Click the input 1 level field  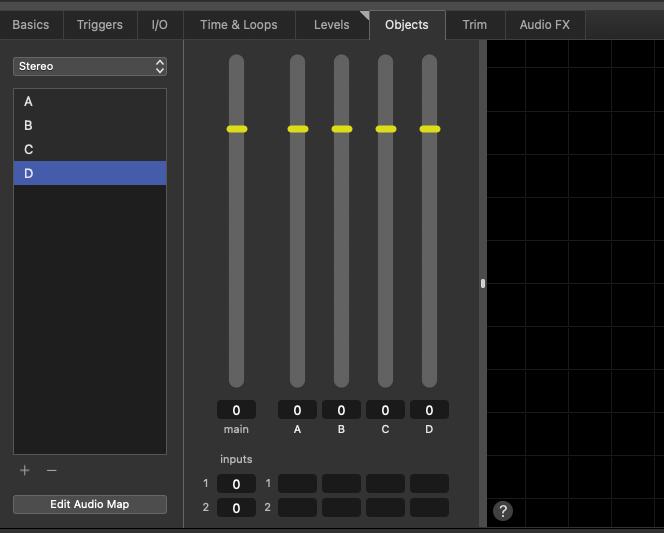tap(236, 484)
